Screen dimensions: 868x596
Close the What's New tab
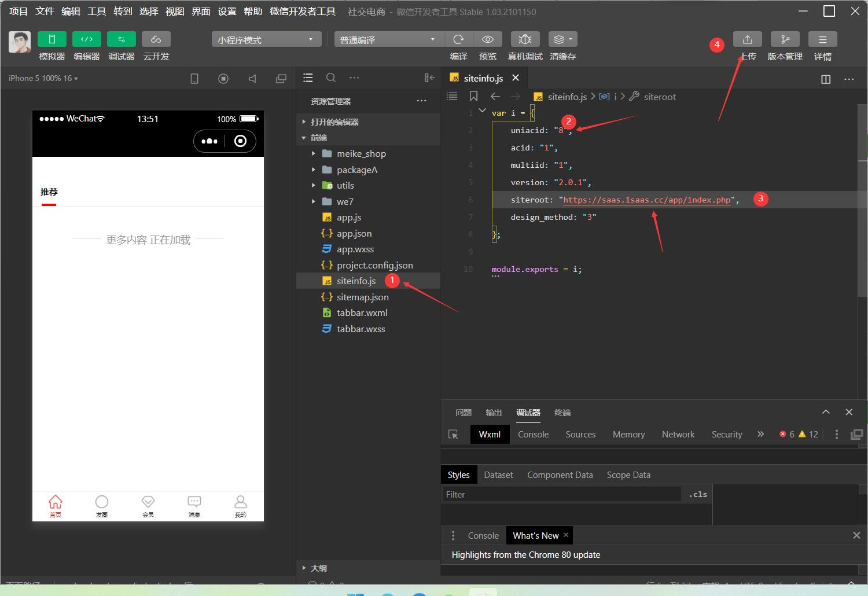coord(566,535)
